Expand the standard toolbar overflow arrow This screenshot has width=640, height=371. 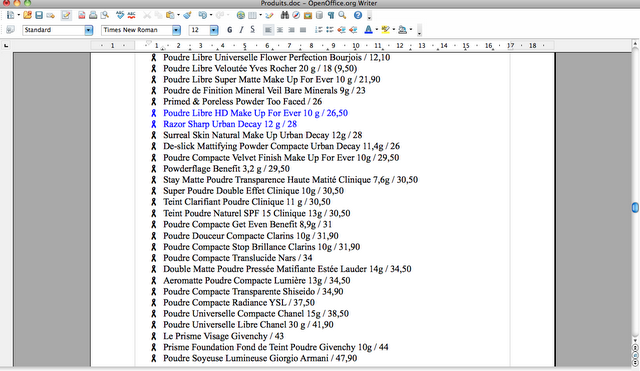369,17
